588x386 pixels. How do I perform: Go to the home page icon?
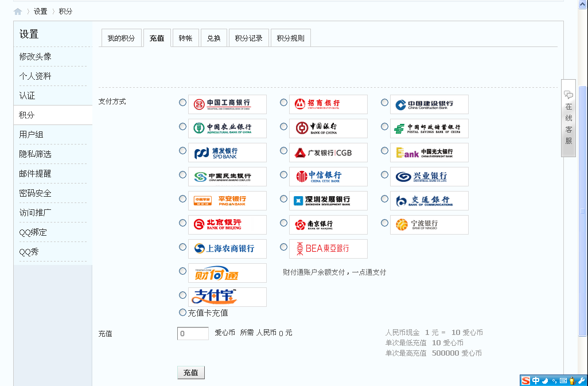pos(18,11)
